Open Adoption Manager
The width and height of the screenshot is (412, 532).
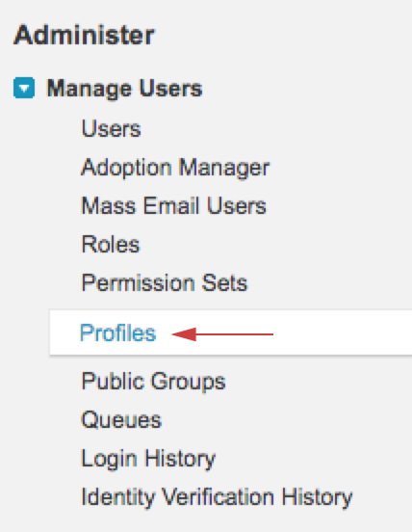point(175,168)
